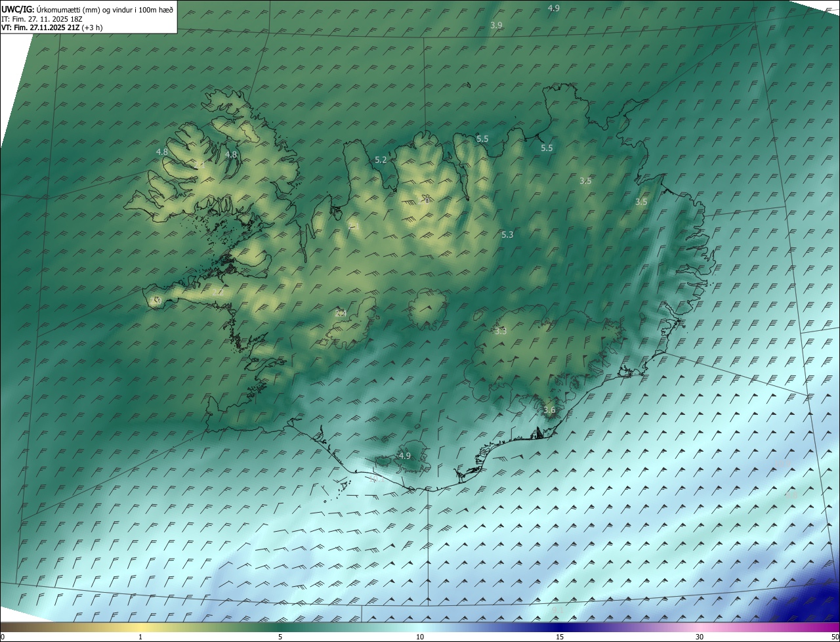840x642 pixels.
Task: Click the 2.2 value on the Snæfellsnes peninsula
Action: 218,293
